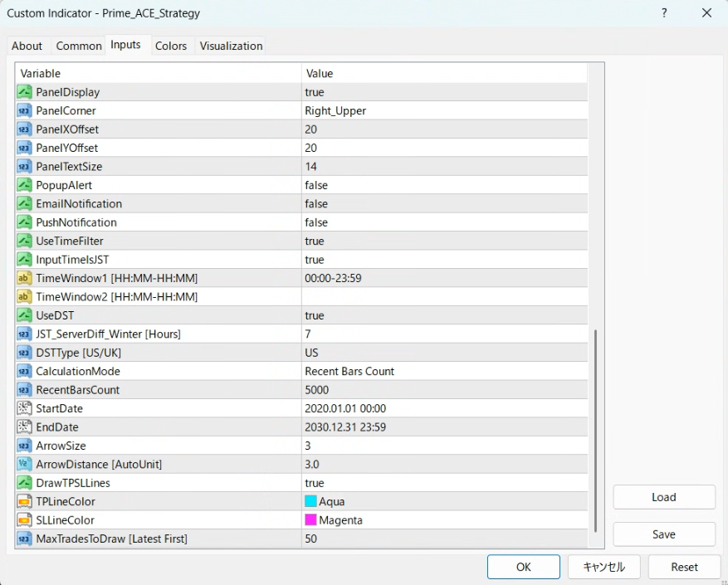
Task: Click the MaxTradesToDraw integer type icon
Action: (24, 539)
